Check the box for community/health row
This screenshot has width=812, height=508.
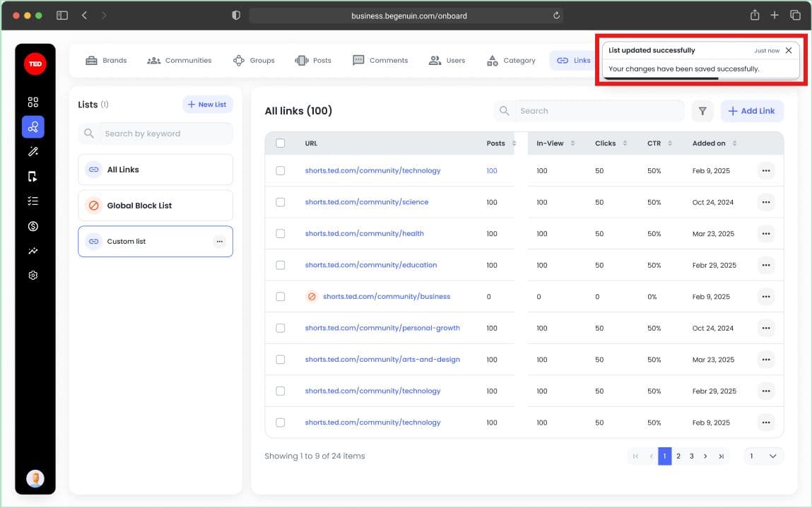click(280, 234)
